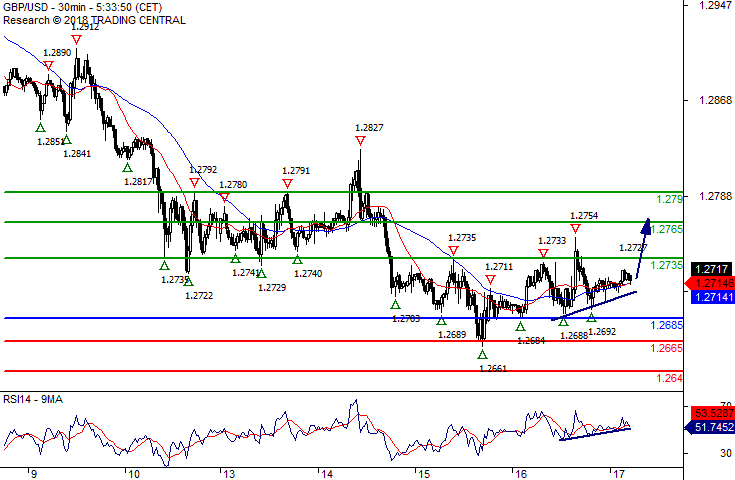Click the red 1.264 support level label

[x=669, y=378]
